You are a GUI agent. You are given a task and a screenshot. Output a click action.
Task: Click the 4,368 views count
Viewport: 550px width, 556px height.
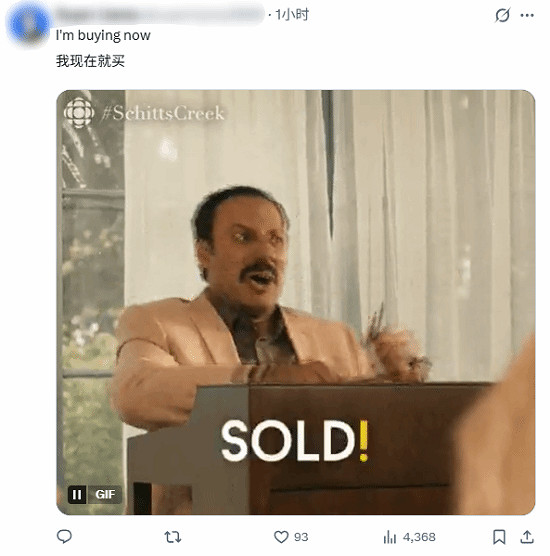(x=419, y=537)
